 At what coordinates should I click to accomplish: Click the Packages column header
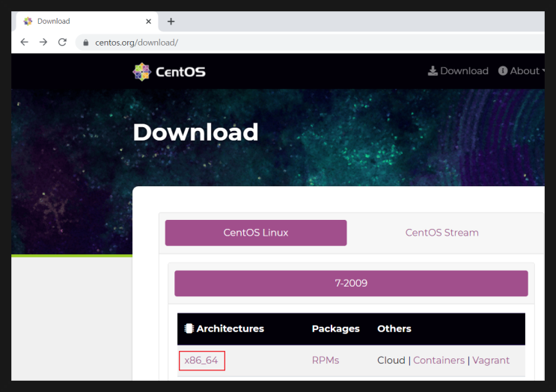click(335, 329)
